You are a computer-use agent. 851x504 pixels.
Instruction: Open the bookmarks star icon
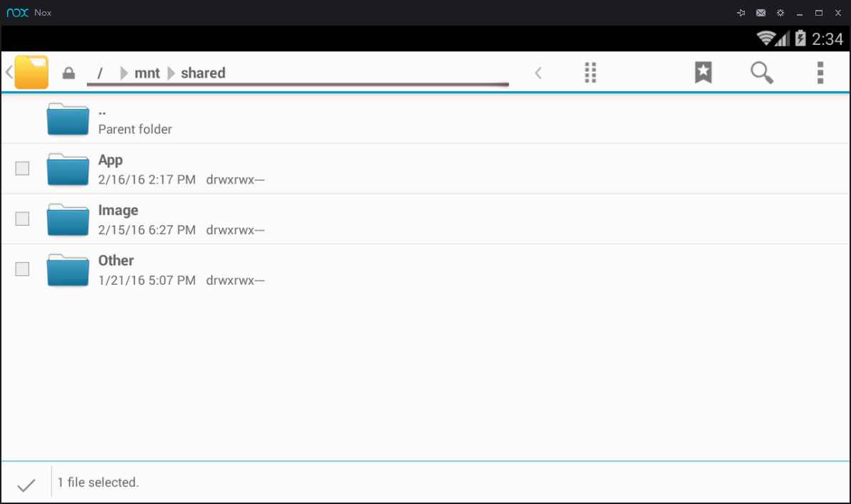703,73
